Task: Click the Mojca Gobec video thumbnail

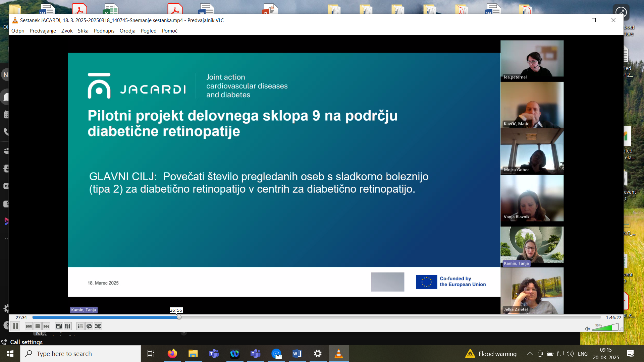Action: pos(532,151)
